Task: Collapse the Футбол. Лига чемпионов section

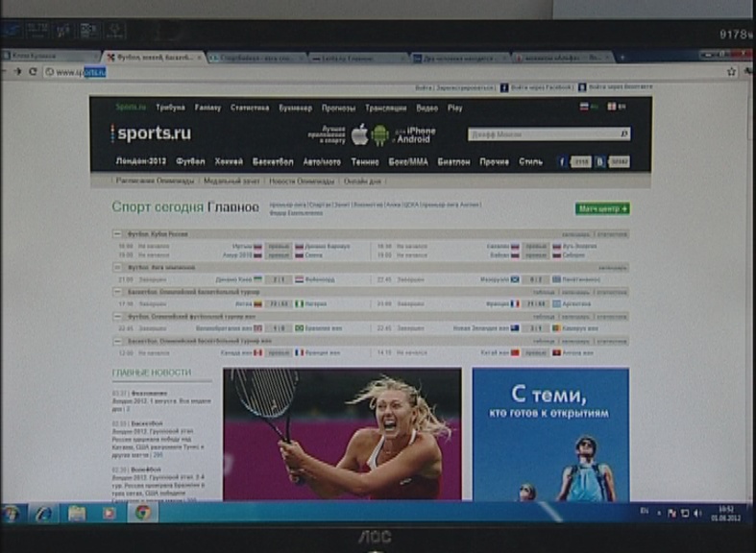Action: coord(117,267)
